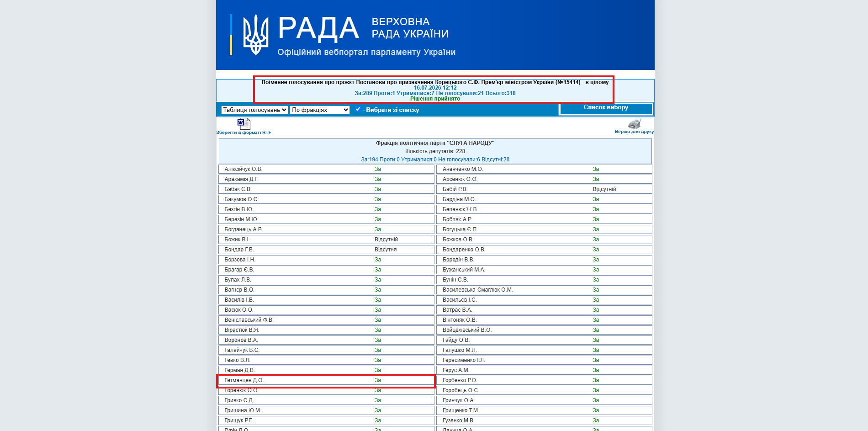868x431 pixels.
Task: Select the row 'Гривко С.Д.'
Action: pos(326,400)
